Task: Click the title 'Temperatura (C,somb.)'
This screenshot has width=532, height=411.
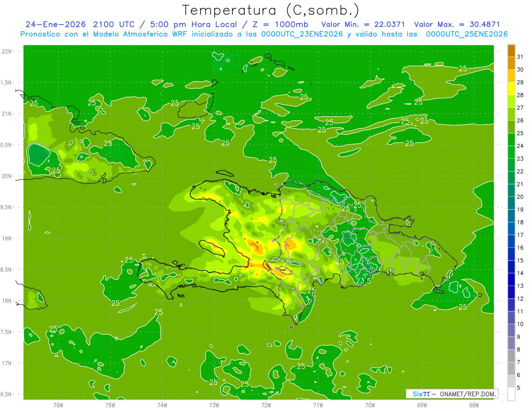Action: (271, 11)
